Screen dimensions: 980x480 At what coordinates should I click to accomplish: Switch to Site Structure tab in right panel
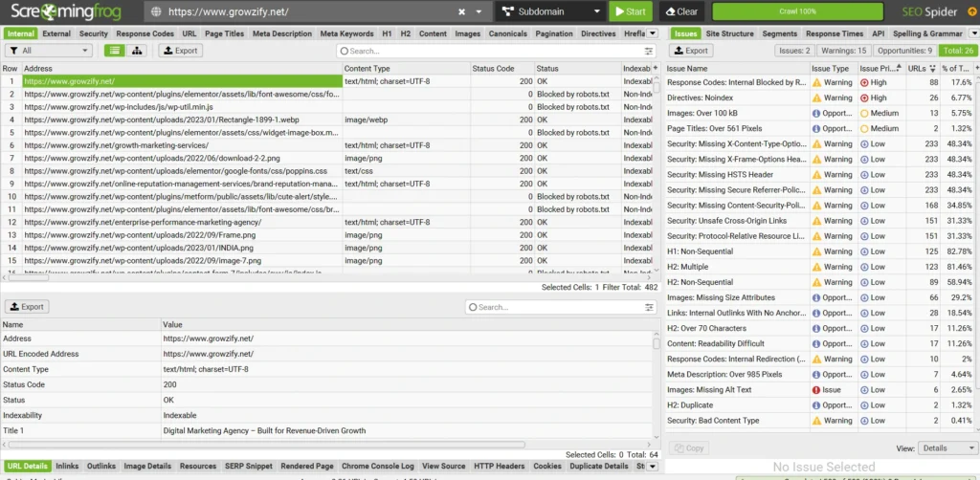coord(730,33)
